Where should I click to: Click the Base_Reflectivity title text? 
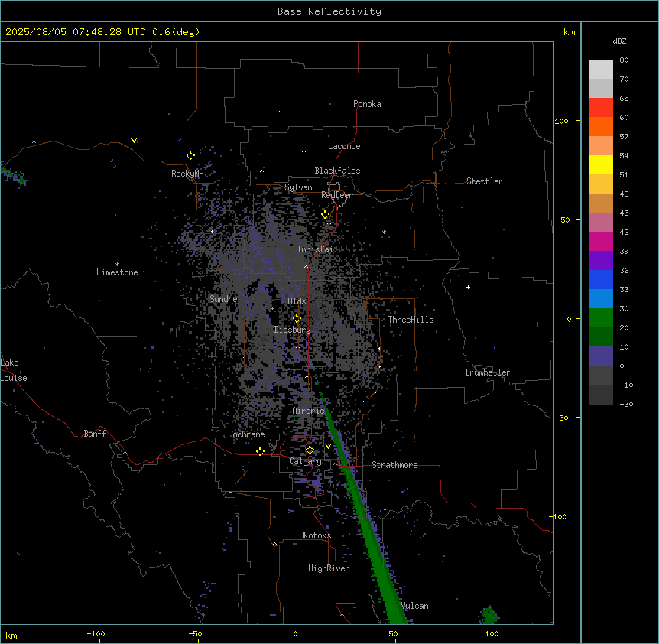pos(329,11)
